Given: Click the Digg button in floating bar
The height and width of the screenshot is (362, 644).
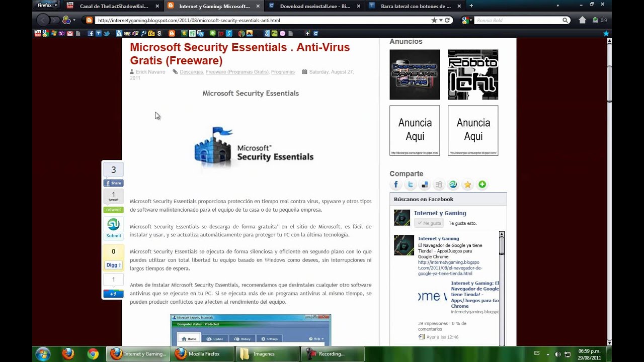Looking at the screenshot, I should pos(113,265).
